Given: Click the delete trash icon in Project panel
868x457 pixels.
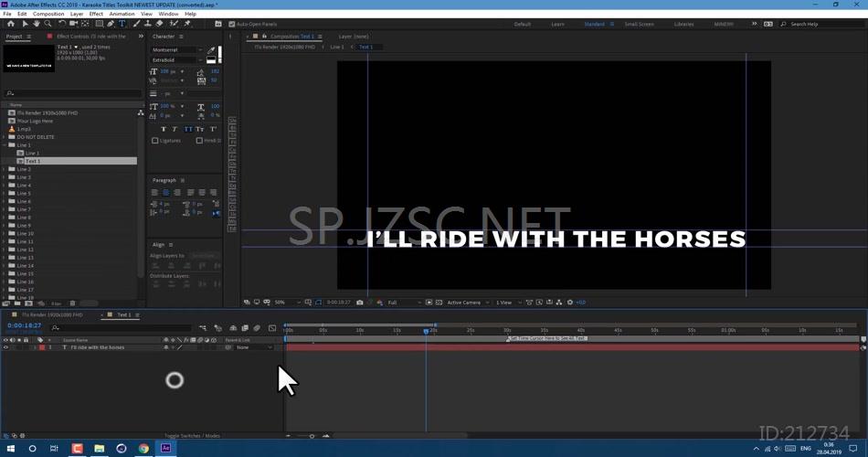Looking at the screenshot, I should tap(72, 303).
